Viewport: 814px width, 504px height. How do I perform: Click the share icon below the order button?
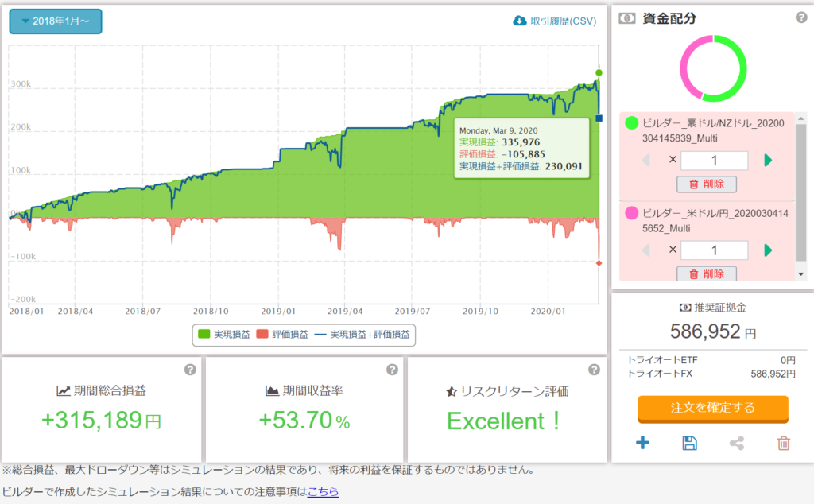coord(737,443)
